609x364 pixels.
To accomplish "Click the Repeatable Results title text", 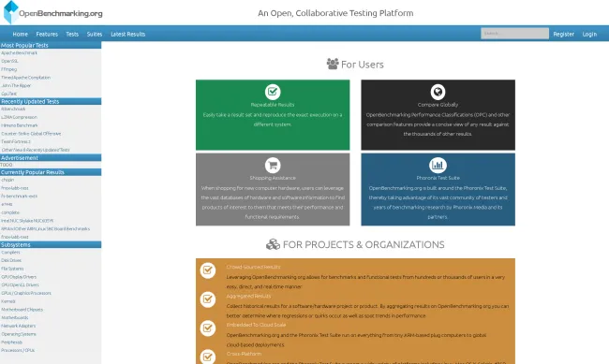I will (273, 105).
